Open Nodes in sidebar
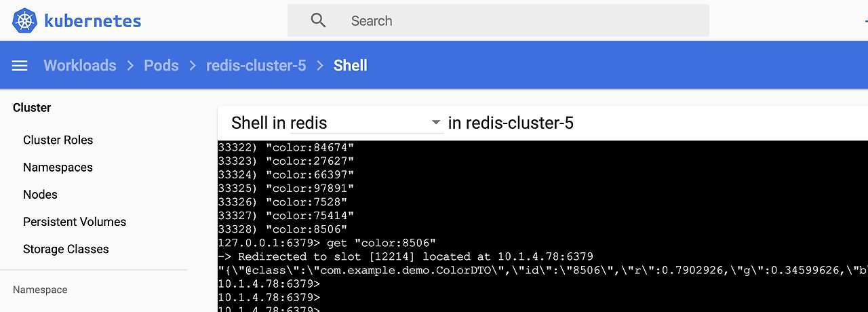 click(x=40, y=195)
